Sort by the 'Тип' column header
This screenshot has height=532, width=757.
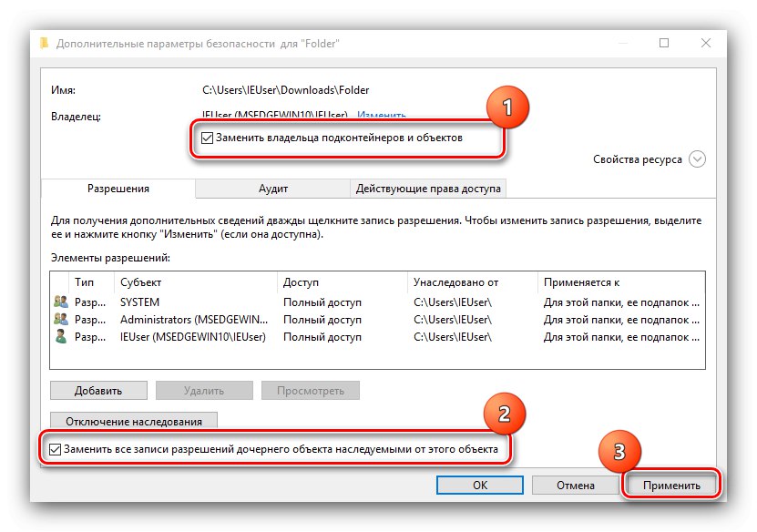(x=92, y=282)
